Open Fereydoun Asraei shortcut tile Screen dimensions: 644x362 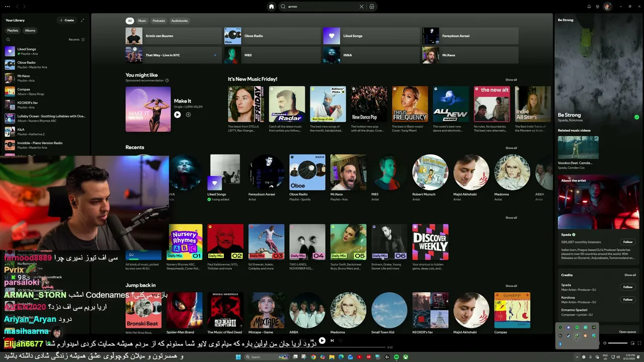click(470, 36)
